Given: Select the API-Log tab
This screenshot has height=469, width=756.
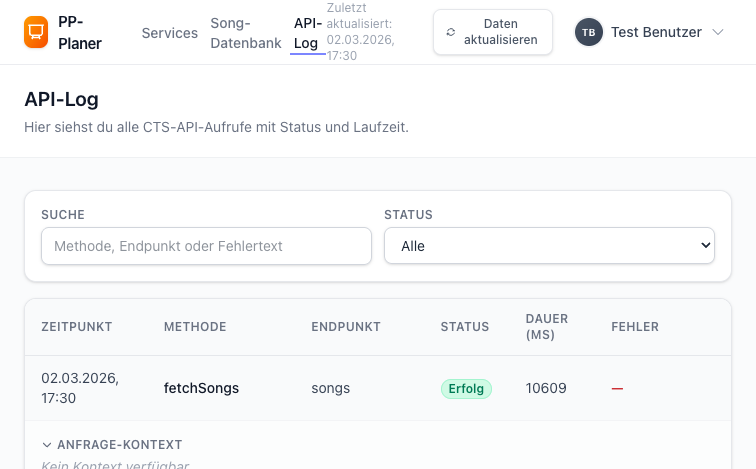Looking at the screenshot, I should 307,33.
